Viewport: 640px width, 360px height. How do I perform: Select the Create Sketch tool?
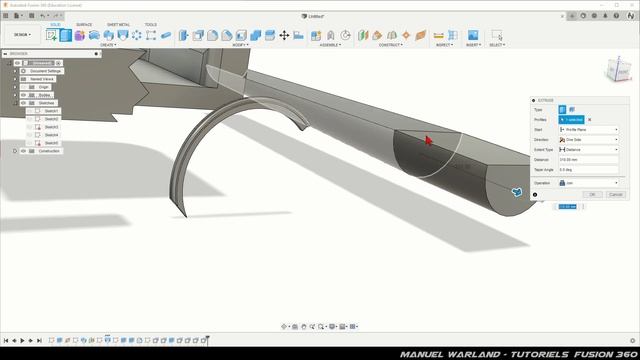51,35
